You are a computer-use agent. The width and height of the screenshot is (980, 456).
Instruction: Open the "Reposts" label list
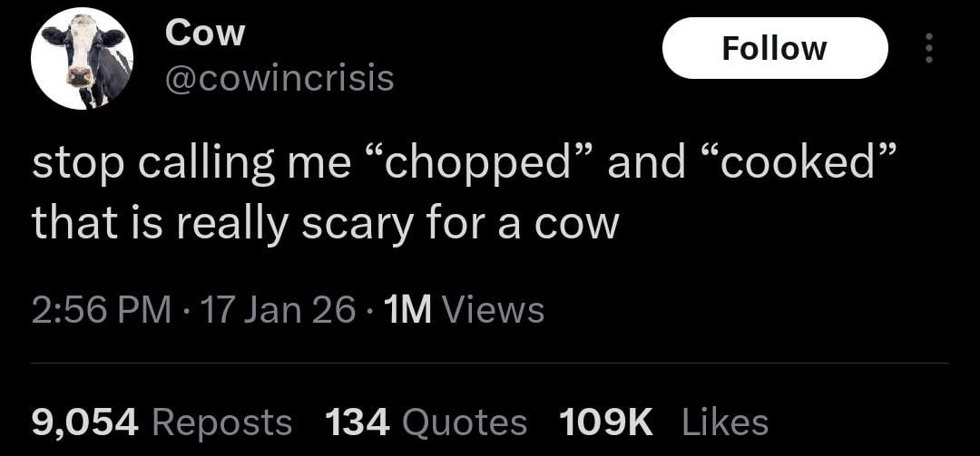[222, 422]
